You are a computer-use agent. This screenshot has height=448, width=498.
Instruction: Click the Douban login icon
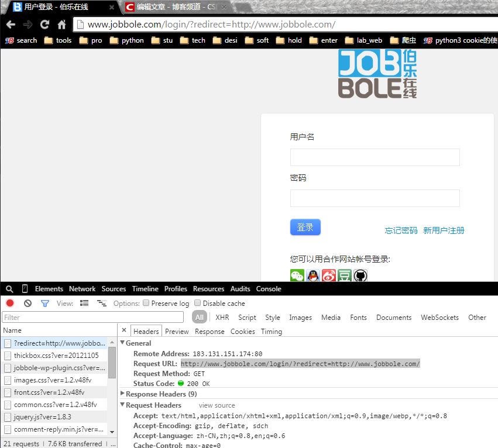click(x=344, y=275)
